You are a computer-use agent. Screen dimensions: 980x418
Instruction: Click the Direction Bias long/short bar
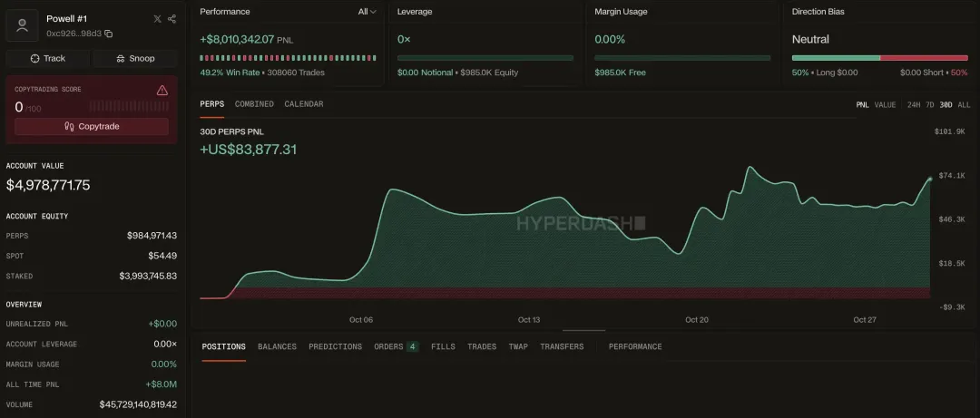coord(880,58)
